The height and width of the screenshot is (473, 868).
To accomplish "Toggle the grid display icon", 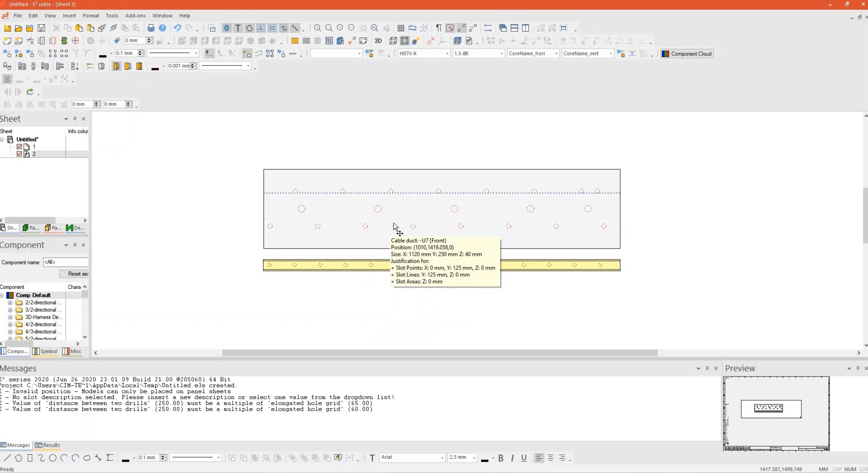I will (x=401, y=28).
